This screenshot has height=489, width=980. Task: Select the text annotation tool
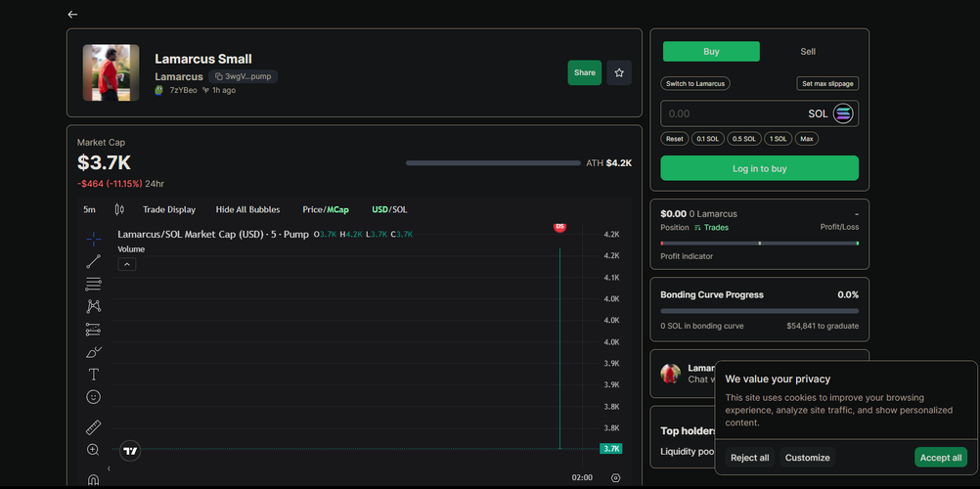coord(93,375)
